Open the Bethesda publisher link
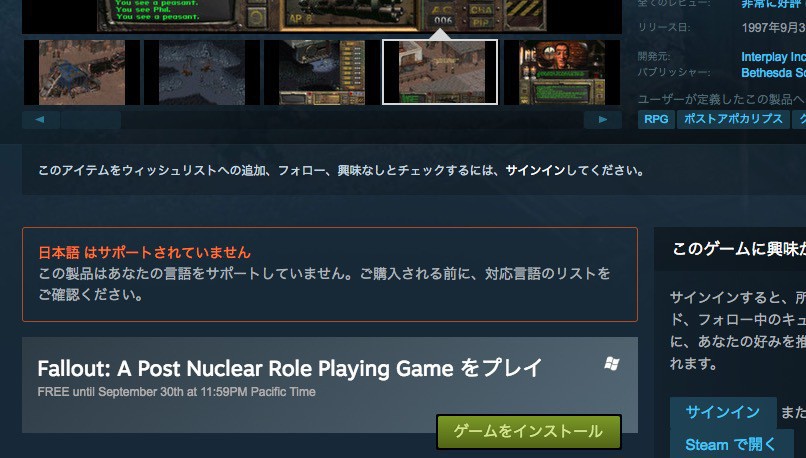The height and width of the screenshot is (458, 806). tap(773, 73)
